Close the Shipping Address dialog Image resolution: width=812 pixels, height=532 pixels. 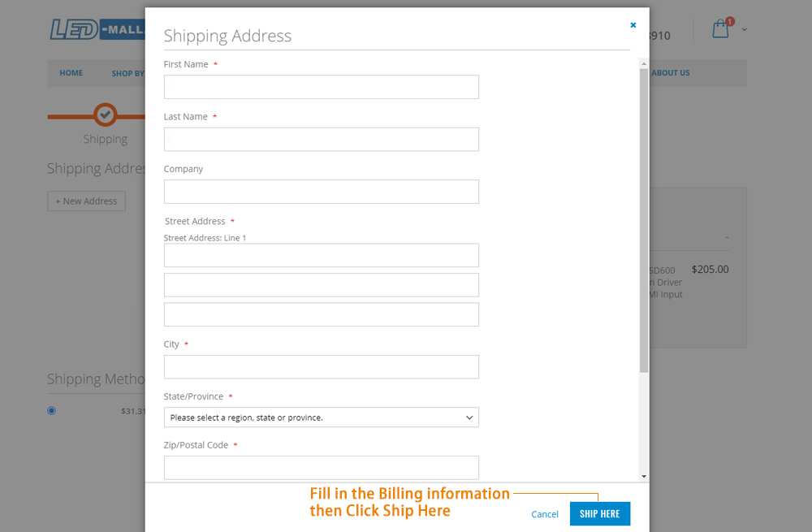tap(633, 25)
